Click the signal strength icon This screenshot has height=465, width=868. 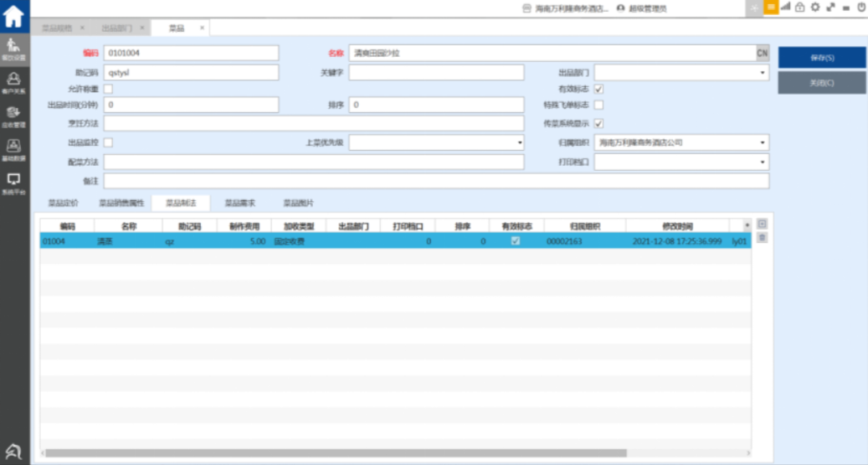(785, 8)
